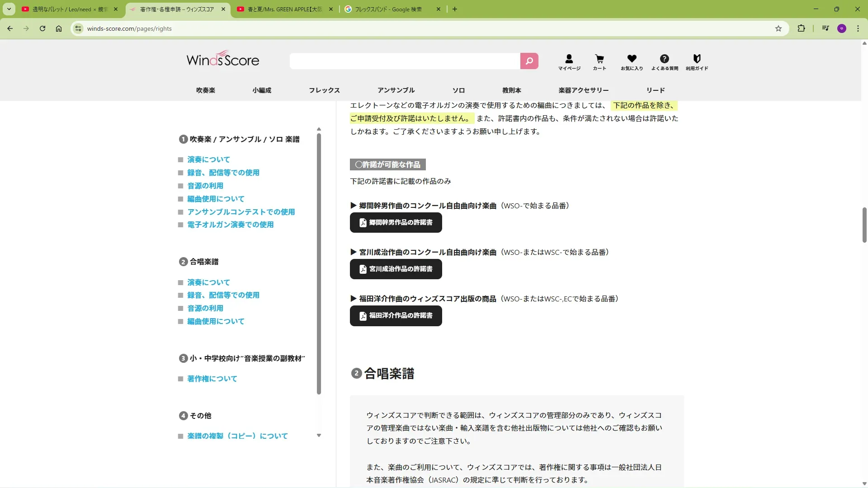Open マイページ account icon
Viewport: 868px width, 488px height.
pos(569,62)
